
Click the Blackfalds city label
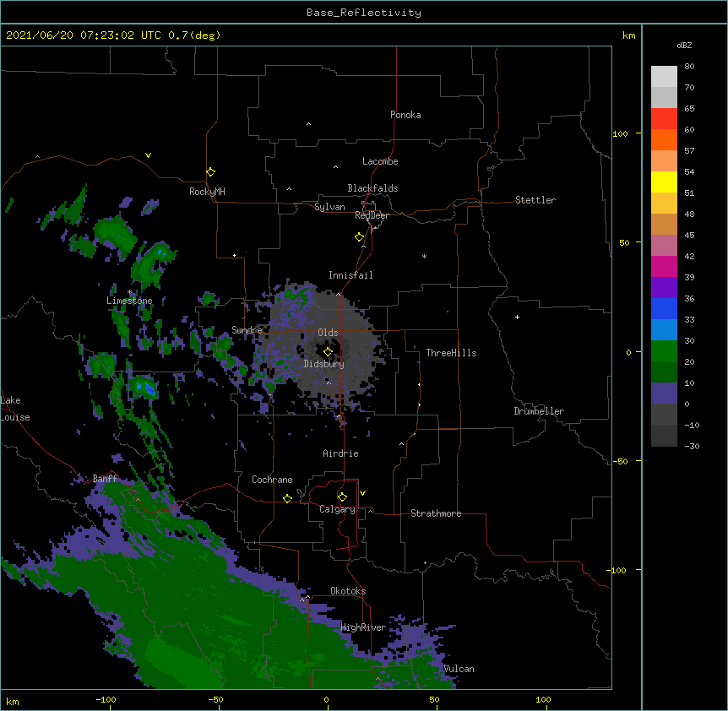click(x=372, y=188)
